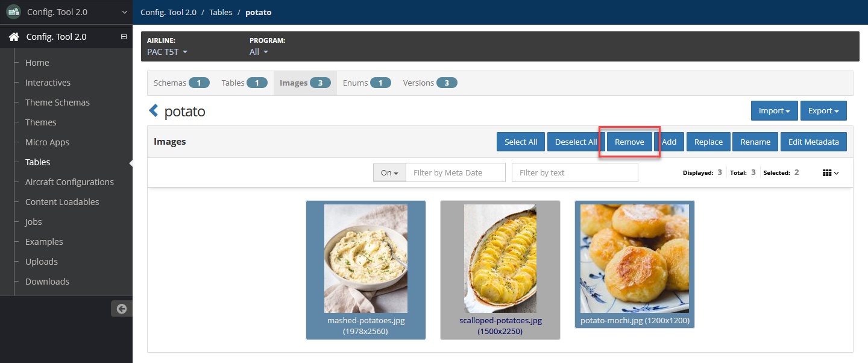The height and width of the screenshot is (363, 868).
Task: Switch to the Versions tab
Action: (x=430, y=83)
